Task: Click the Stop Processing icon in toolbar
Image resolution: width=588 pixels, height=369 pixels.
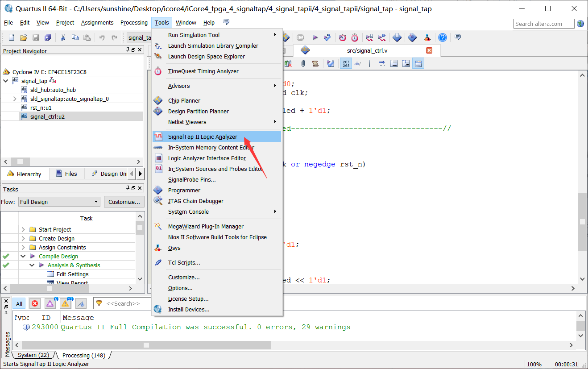Action: [300, 38]
